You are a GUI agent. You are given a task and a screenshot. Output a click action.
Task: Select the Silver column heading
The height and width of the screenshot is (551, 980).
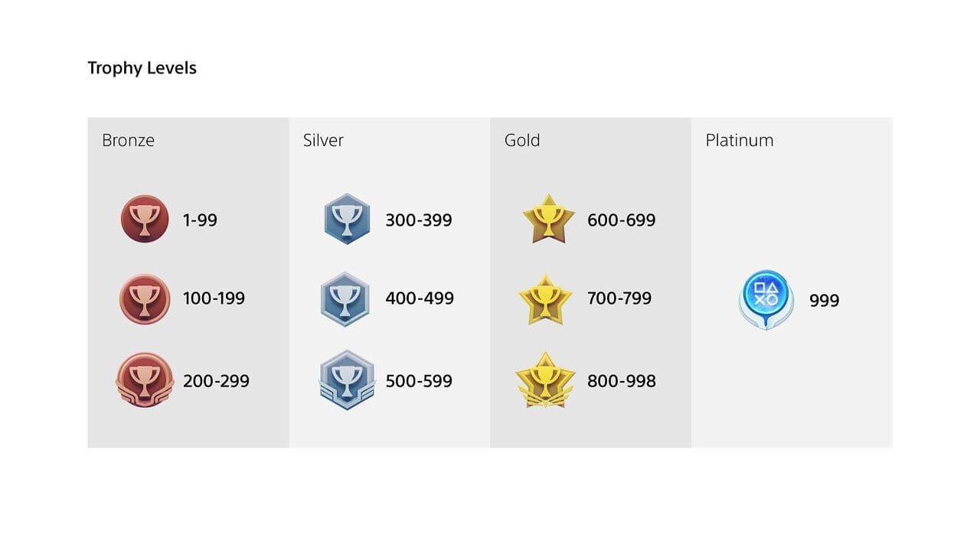point(323,140)
